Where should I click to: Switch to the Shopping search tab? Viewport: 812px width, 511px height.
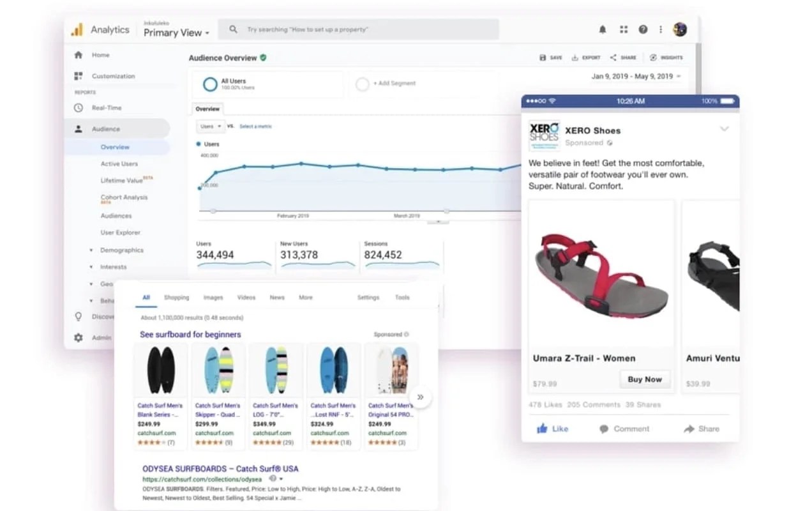[x=176, y=298]
